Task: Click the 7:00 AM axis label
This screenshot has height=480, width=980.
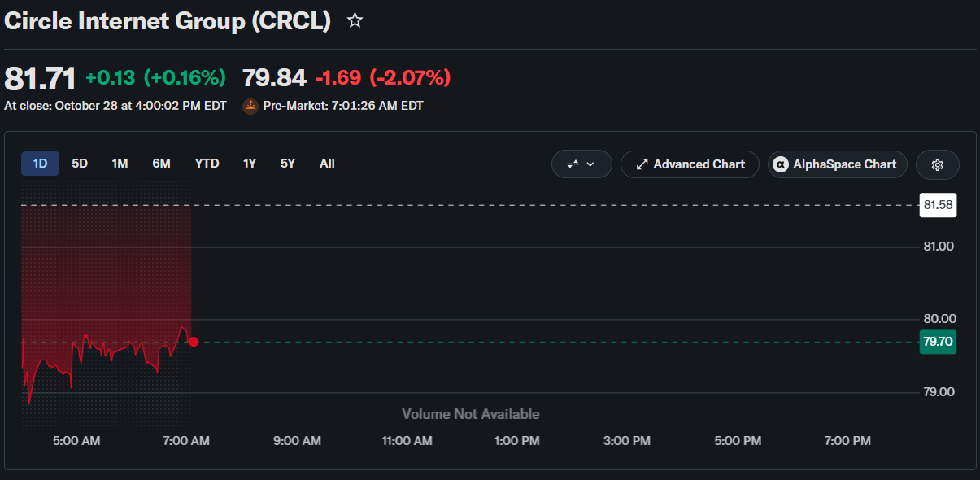Action: click(185, 441)
